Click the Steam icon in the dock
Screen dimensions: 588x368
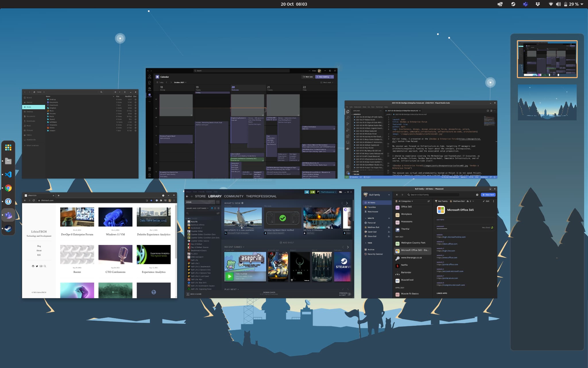tap(8, 229)
